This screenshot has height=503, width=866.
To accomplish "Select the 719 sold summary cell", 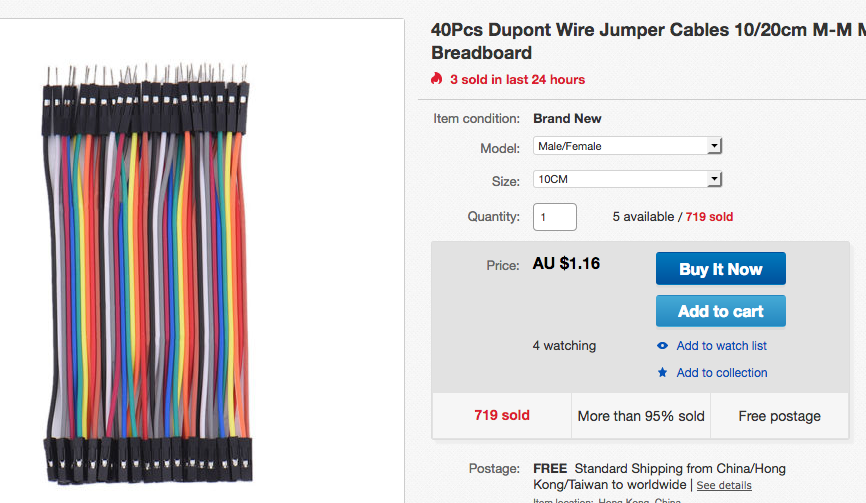I will pyautogui.click(x=501, y=416).
